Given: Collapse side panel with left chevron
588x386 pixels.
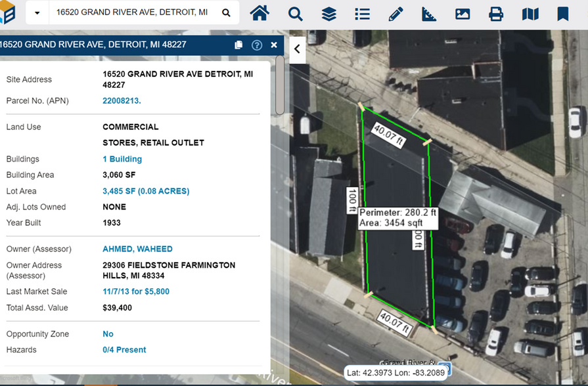Looking at the screenshot, I should (298, 49).
